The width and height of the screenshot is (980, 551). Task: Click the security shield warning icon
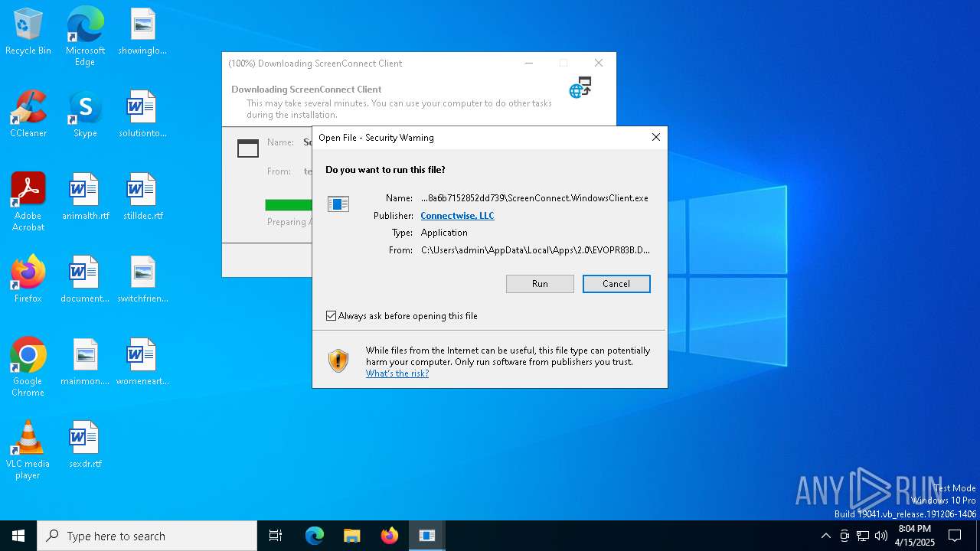click(338, 360)
